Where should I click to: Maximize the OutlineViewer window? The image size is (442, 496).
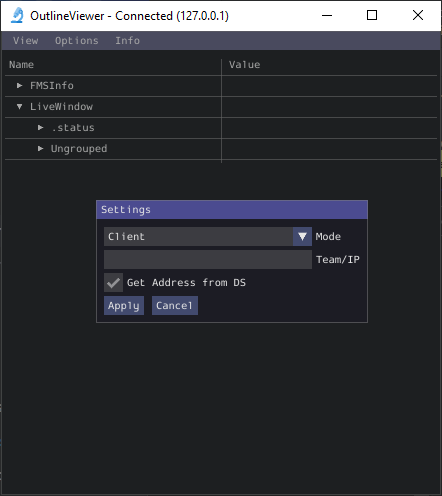pyautogui.click(x=372, y=15)
